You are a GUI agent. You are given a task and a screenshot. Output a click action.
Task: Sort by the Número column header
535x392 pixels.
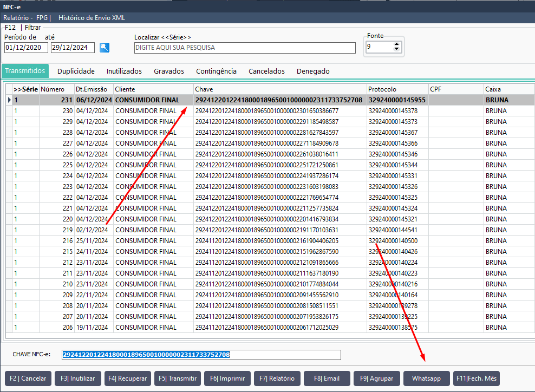pyautogui.click(x=57, y=89)
